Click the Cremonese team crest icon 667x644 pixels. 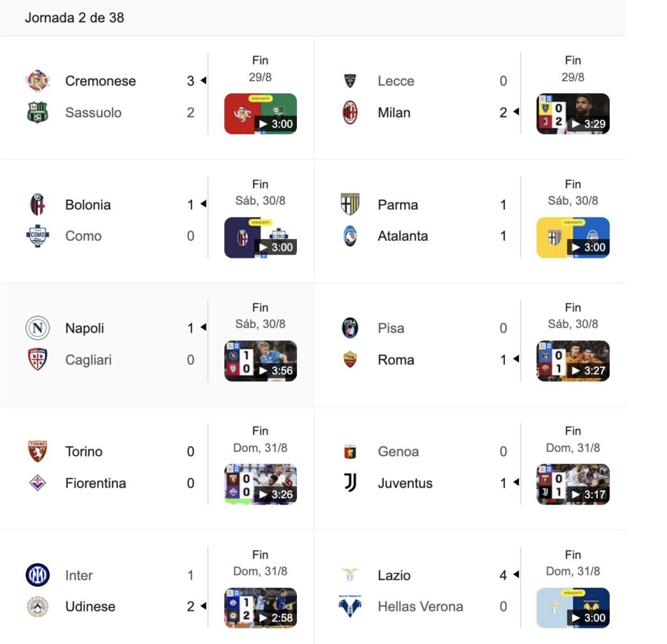(x=37, y=81)
